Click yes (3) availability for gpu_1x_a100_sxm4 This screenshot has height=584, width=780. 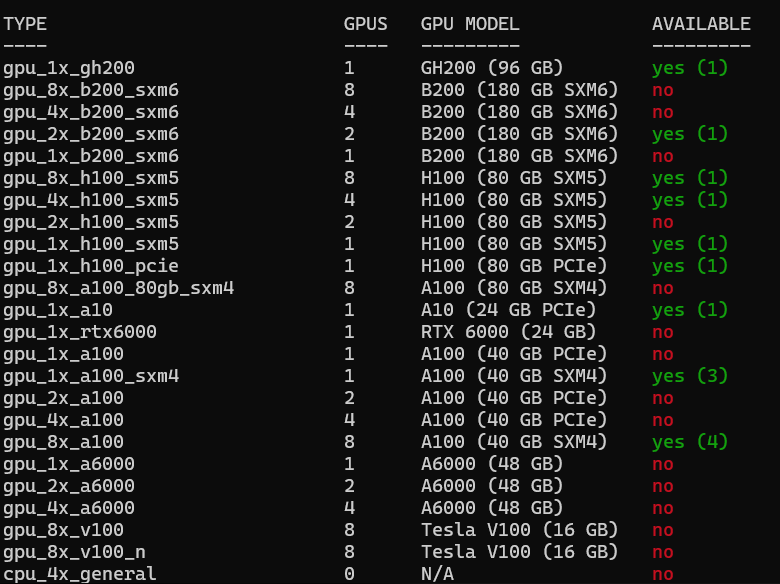690,376
